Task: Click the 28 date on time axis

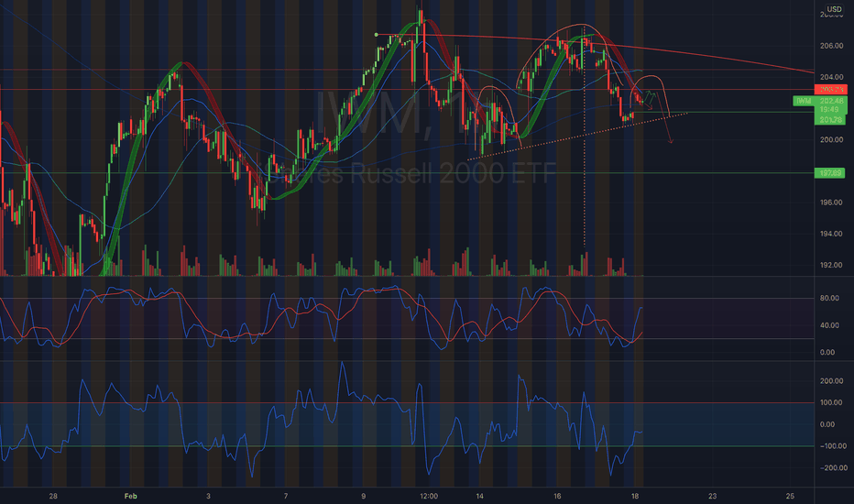Action: (53, 497)
